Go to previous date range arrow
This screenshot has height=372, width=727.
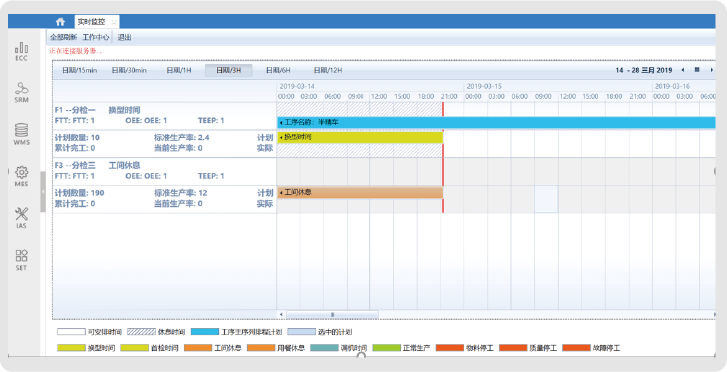[683, 70]
